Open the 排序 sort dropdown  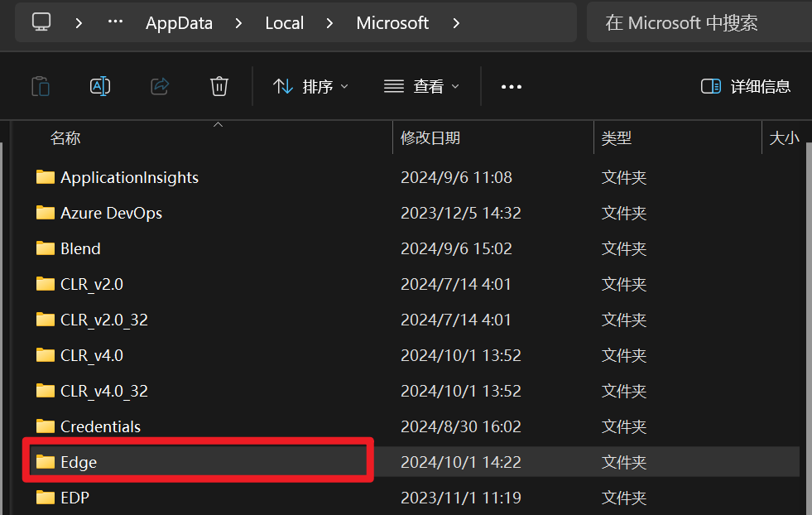click(x=310, y=86)
